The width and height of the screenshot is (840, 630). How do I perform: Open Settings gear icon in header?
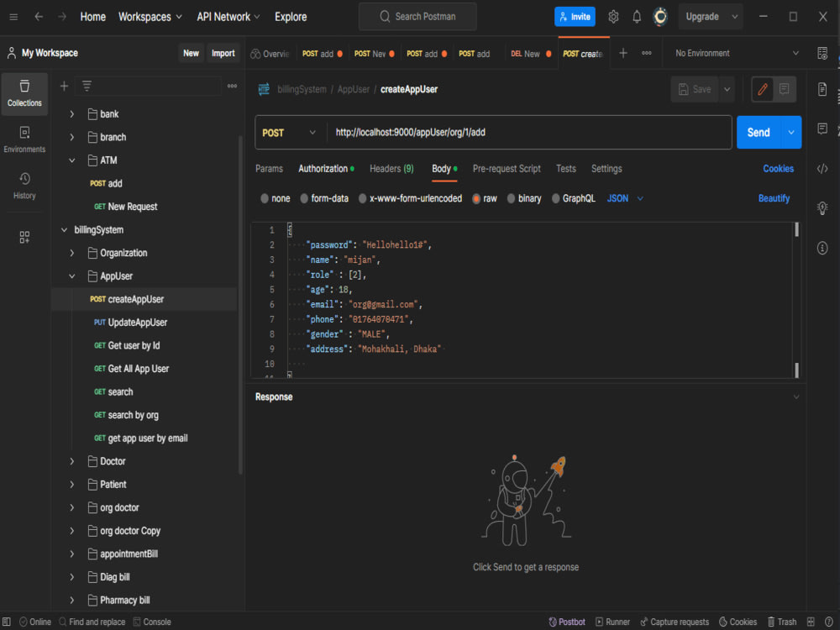613,17
